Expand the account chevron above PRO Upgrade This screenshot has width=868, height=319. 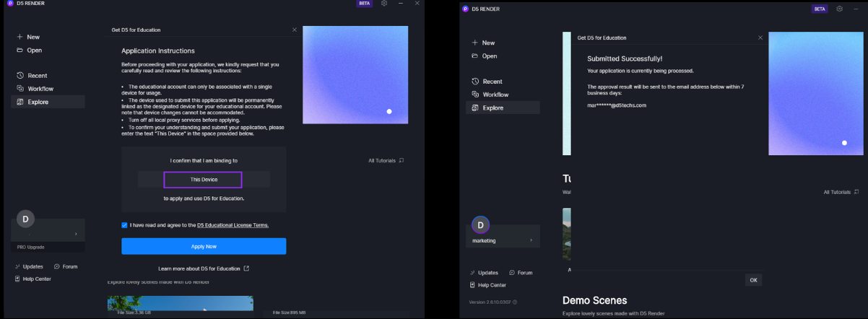pos(76,234)
